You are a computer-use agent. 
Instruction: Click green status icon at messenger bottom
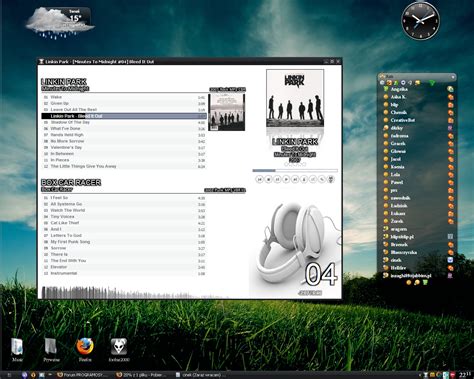click(425, 283)
